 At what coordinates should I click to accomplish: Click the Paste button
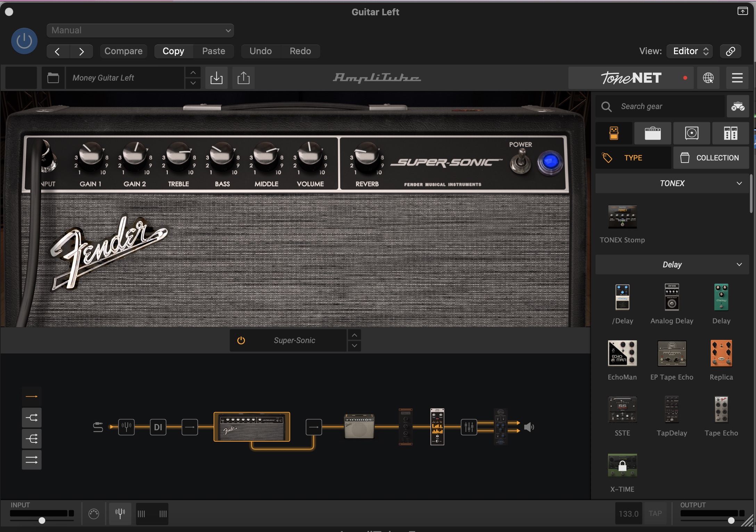pos(214,51)
